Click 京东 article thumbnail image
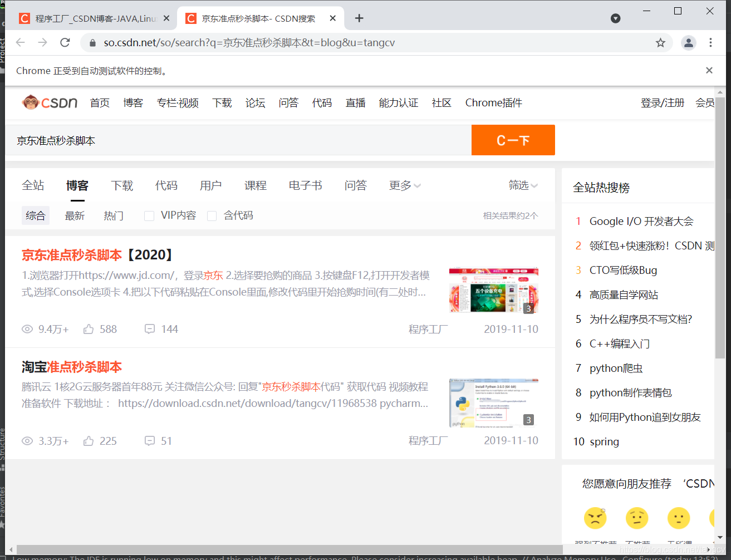731x560 pixels. 494,290
